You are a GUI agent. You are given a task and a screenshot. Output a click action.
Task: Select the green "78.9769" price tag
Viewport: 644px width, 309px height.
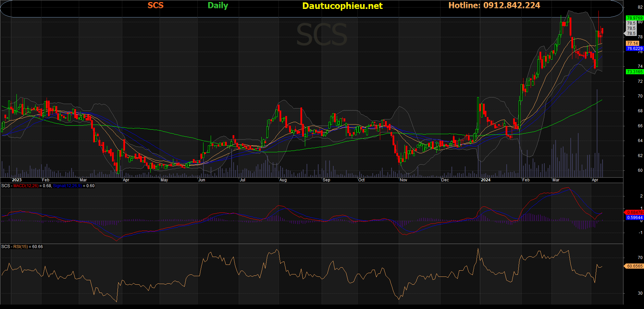click(x=635, y=18)
